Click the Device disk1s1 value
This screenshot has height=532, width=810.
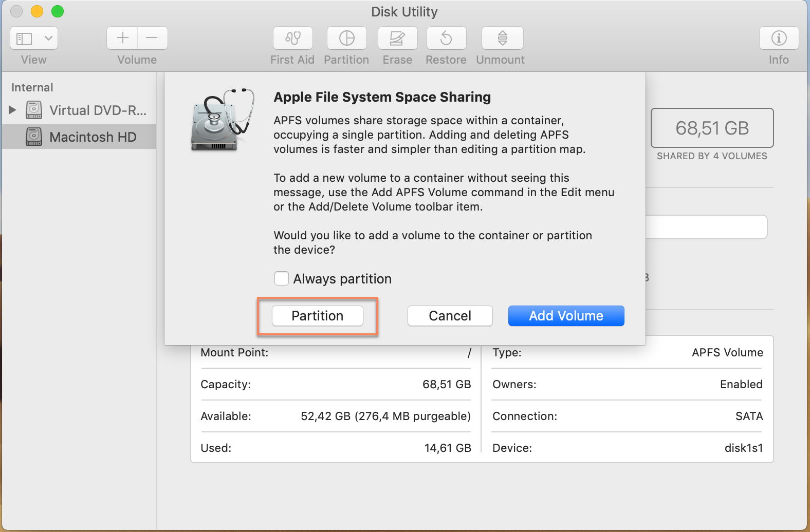click(744, 448)
